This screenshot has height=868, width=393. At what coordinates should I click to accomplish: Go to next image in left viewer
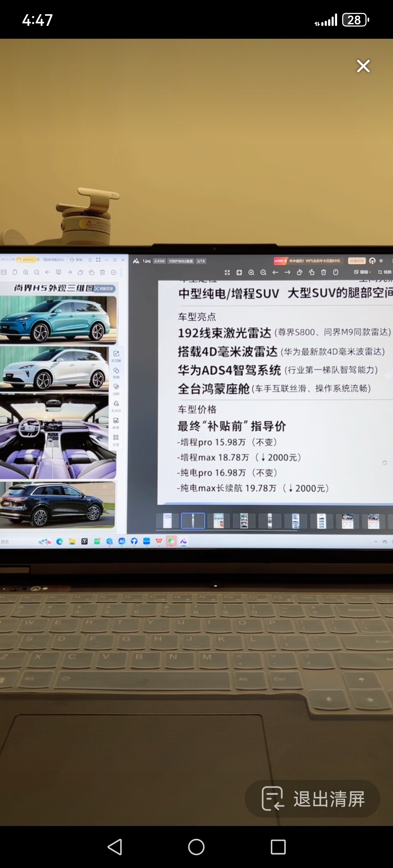[x=69, y=272]
